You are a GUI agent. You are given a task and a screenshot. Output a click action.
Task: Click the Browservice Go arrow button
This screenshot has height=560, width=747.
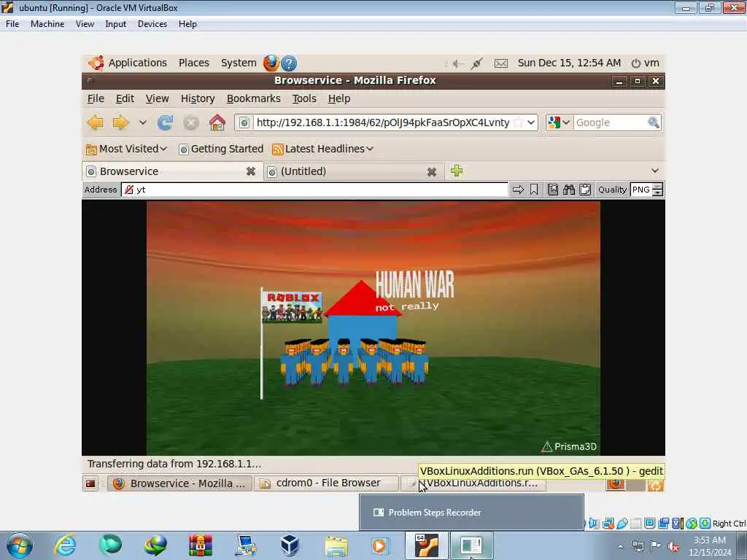(x=519, y=190)
